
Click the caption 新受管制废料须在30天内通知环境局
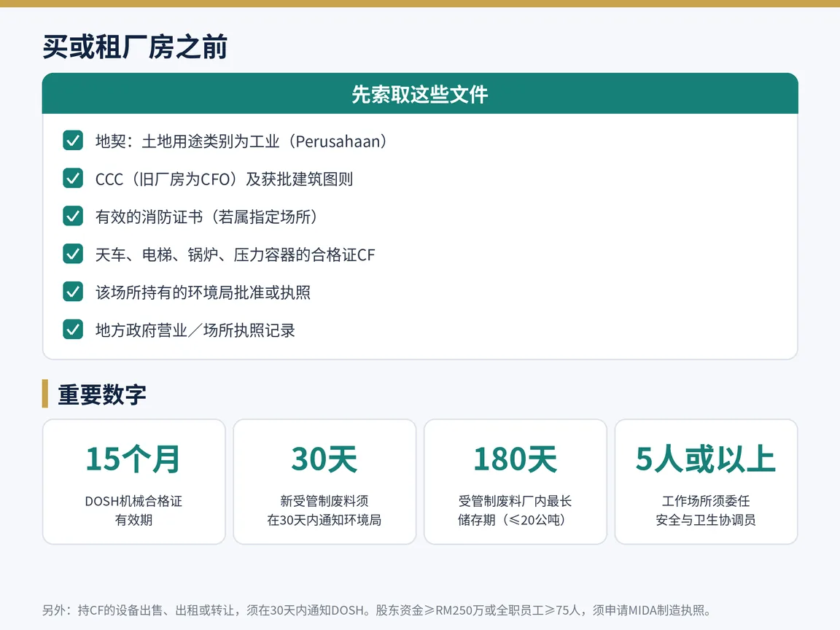(324, 510)
